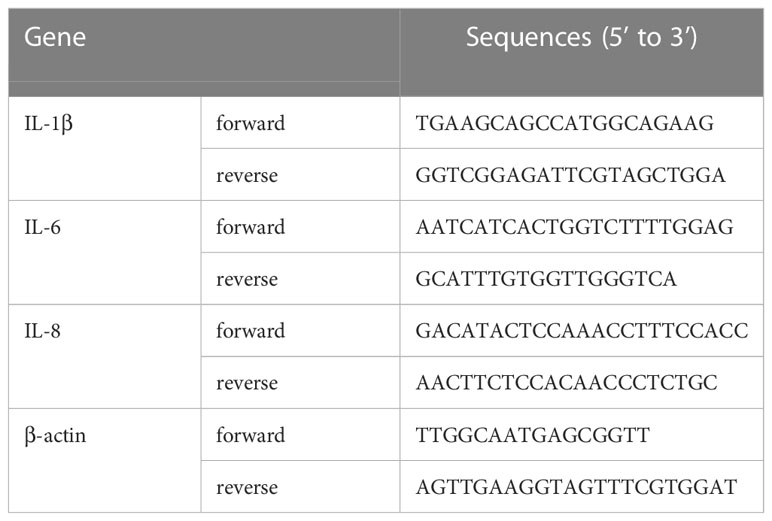Click the IL-1β reverse label
This screenshot has width=772, height=521.
(x=247, y=175)
